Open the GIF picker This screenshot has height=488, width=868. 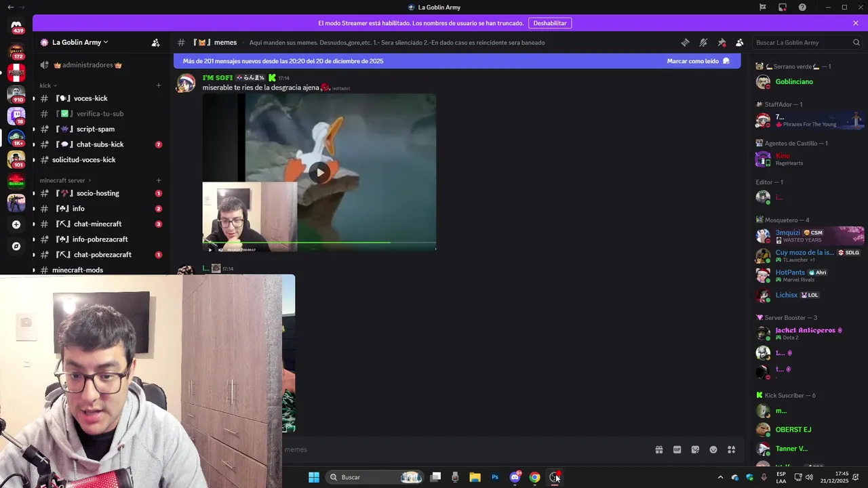[677, 449]
